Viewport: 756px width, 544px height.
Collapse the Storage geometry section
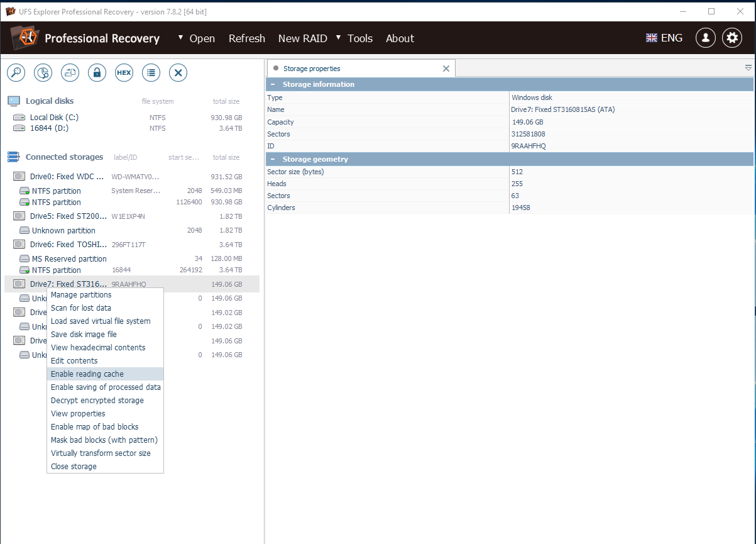272,159
